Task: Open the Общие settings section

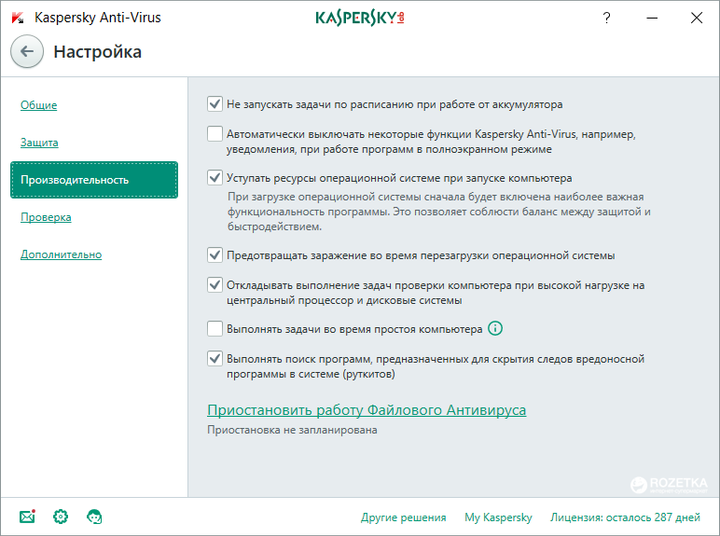Action: [39, 105]
